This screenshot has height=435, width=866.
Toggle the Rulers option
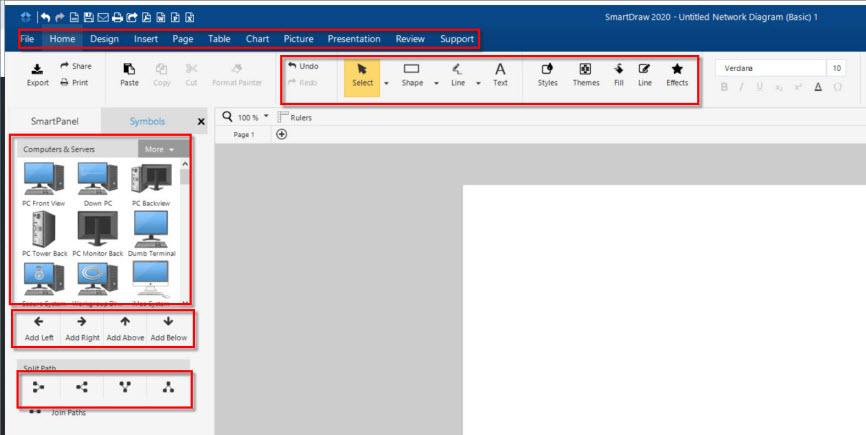coord(295,117)
